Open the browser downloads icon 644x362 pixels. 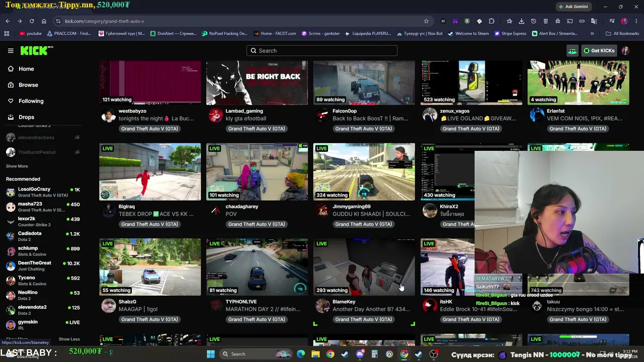click(x=521, y=21)
